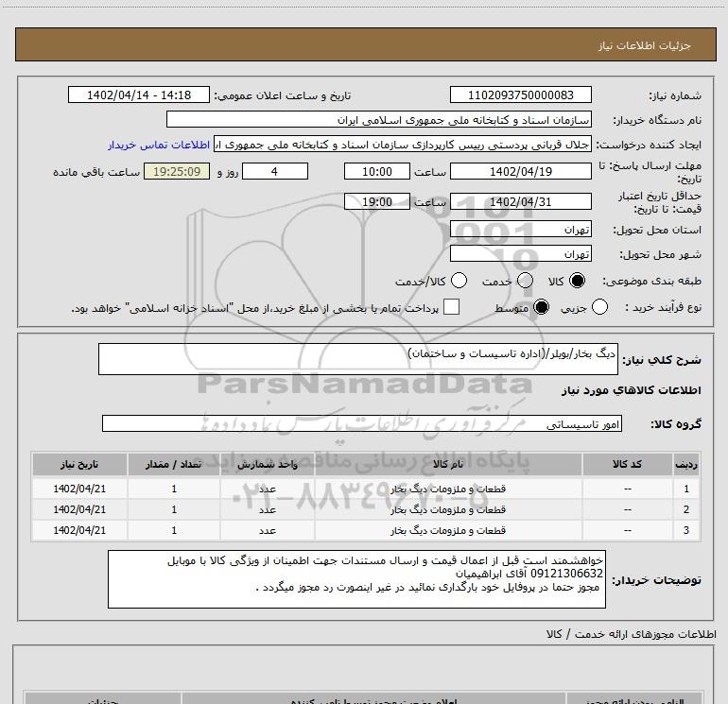Click the شماره نیاز field 1102093750000083
This screenshot has height=704, width=728.
pyautogui.click(x=520, y=95)
